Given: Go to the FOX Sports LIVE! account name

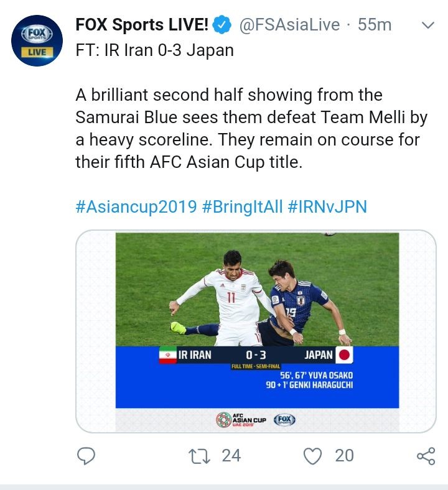Looking at the screenshot, I should click(x=142, y=25).
